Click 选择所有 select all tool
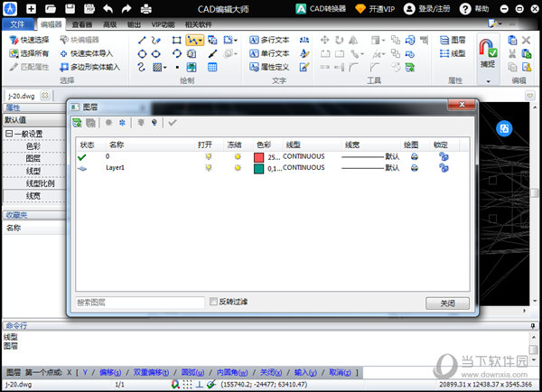The height and width of the screenshot is (392, 542). click(29, 53)
